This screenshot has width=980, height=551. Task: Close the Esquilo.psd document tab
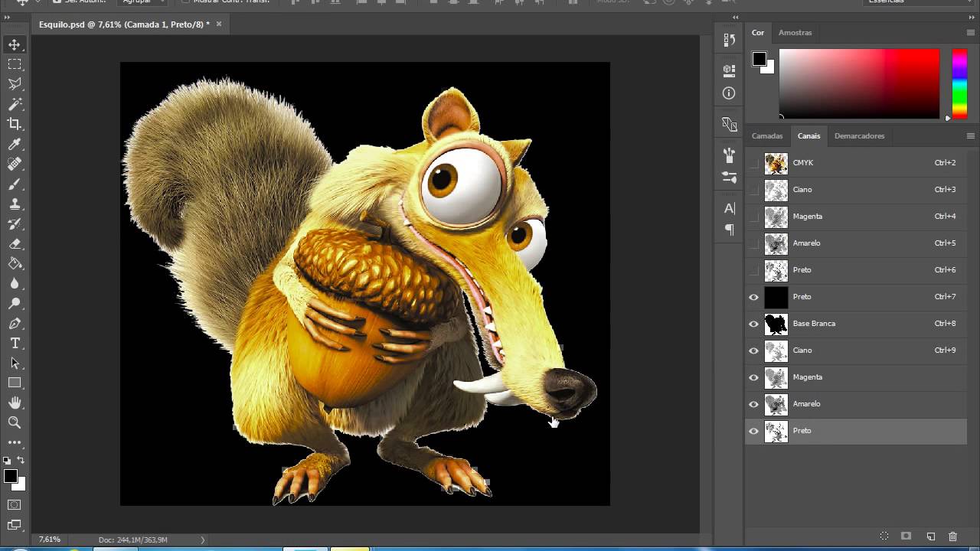click(218, 24)
